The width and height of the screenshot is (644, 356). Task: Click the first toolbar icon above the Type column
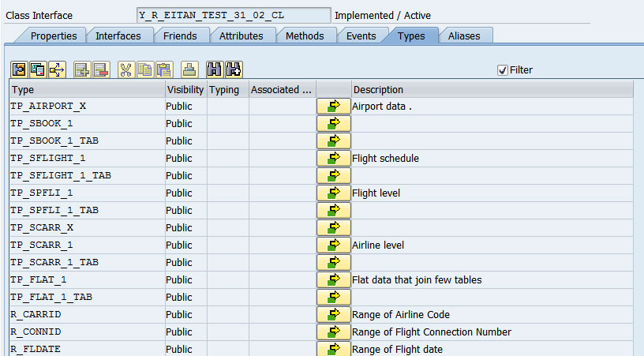click(x=19, y=69)
